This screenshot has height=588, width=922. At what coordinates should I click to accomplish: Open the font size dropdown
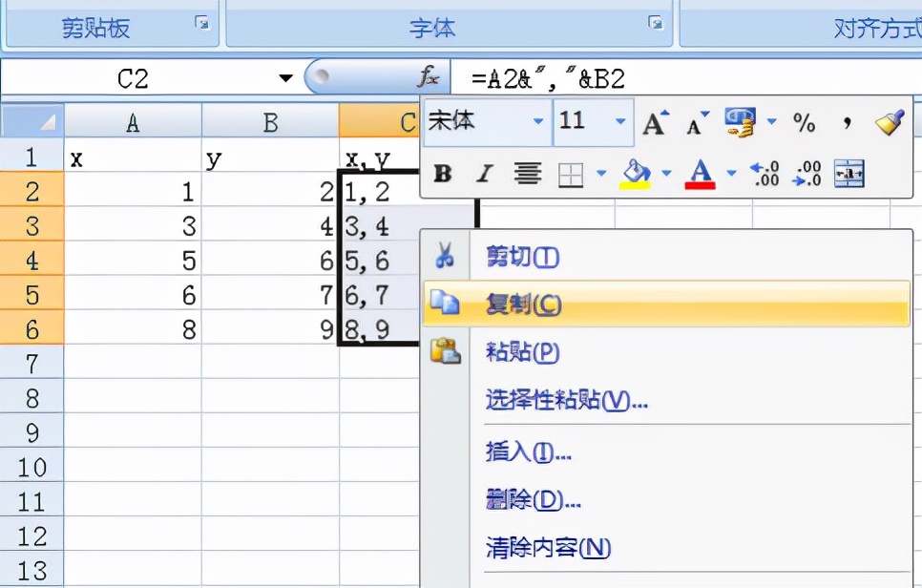619,121
